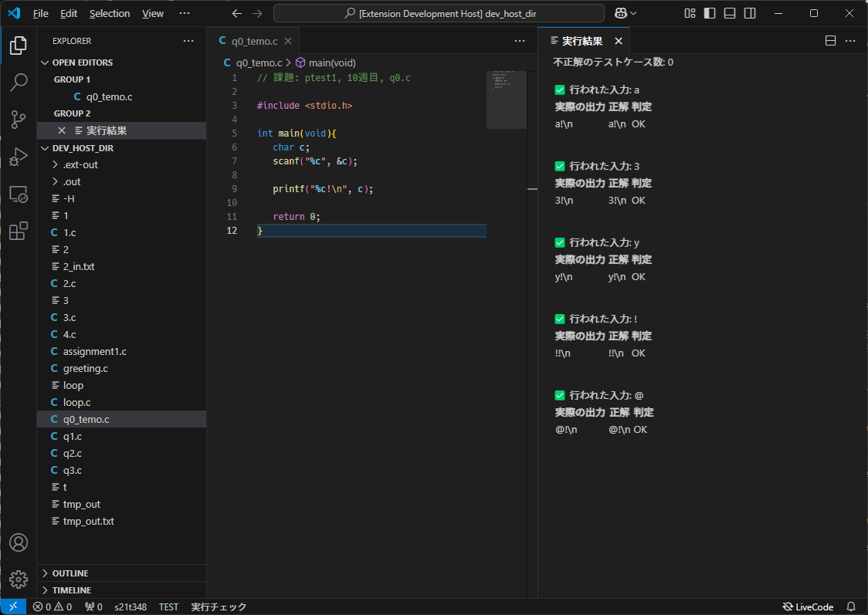Collapse the OPEN EDITORS section
Viewport: 868px width, 615px height.
coord(82,63)
